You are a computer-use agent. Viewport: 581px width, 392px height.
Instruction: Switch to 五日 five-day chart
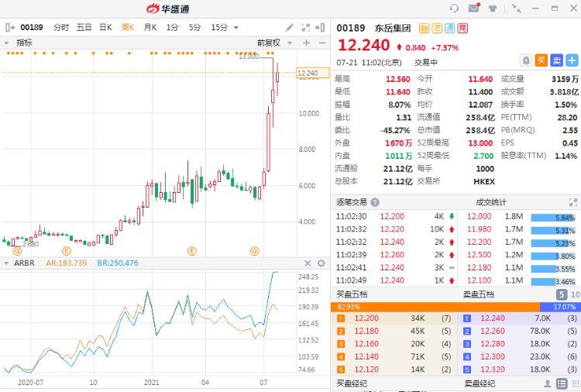pyautogui.click(x=84, y=27)
